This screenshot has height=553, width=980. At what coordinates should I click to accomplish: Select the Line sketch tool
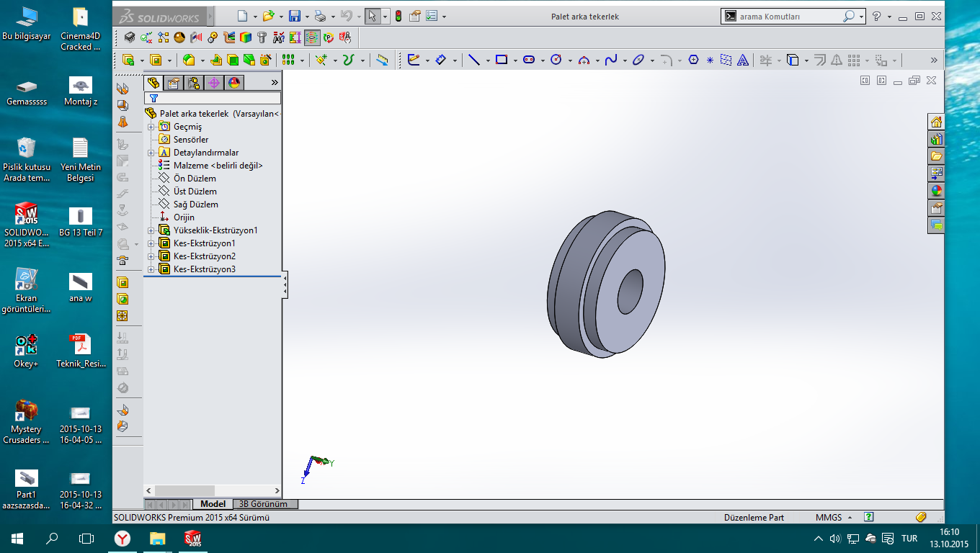click(x=473, y=60)
